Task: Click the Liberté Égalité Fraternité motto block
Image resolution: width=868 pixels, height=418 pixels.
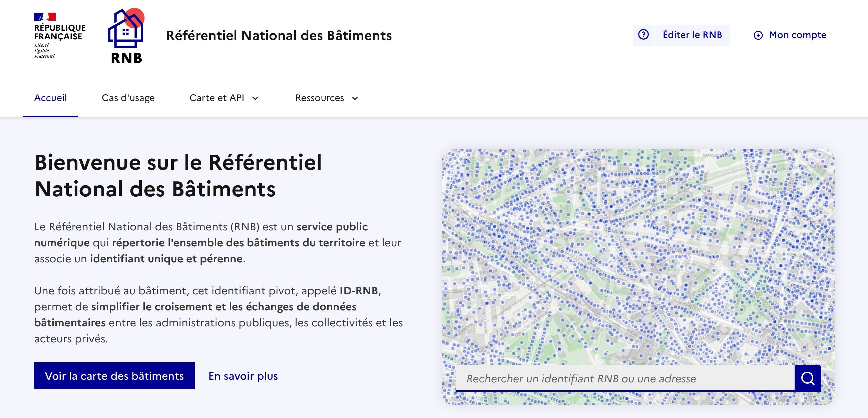Action: (x=44, y=51)
